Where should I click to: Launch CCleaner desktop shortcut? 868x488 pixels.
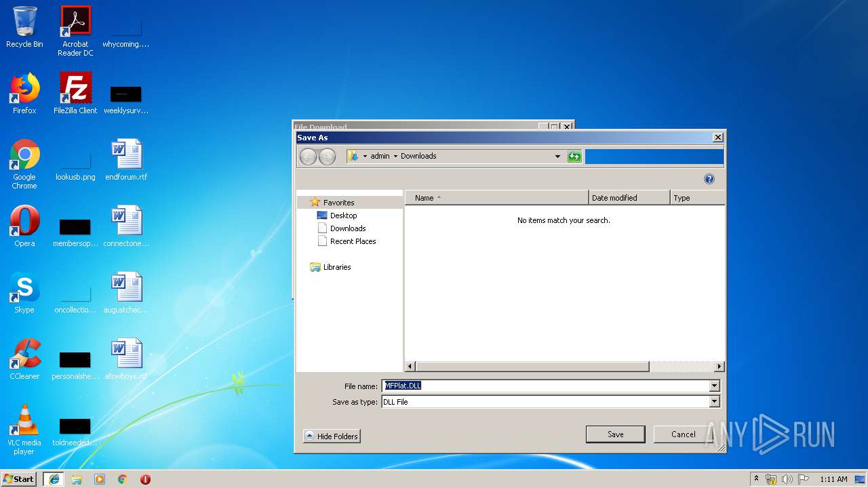pyautogui.click(x=24, y=360)
